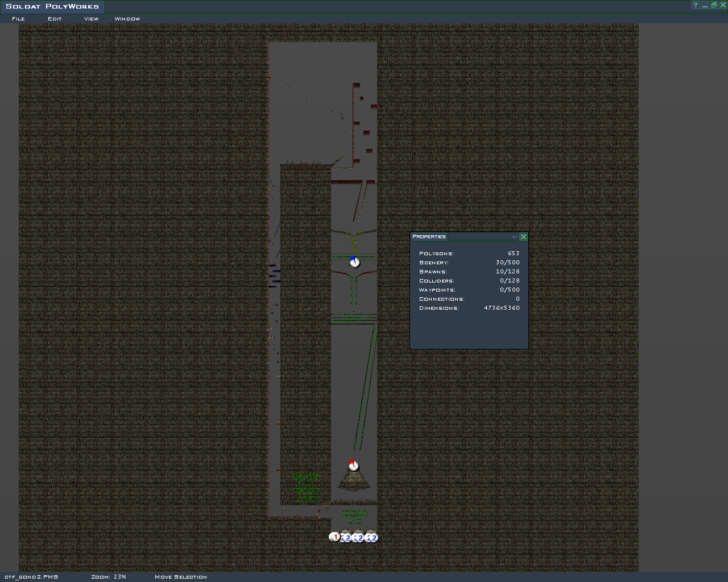
Task: Select the red number 1 spawn point
Action: (x=335, y=537)
